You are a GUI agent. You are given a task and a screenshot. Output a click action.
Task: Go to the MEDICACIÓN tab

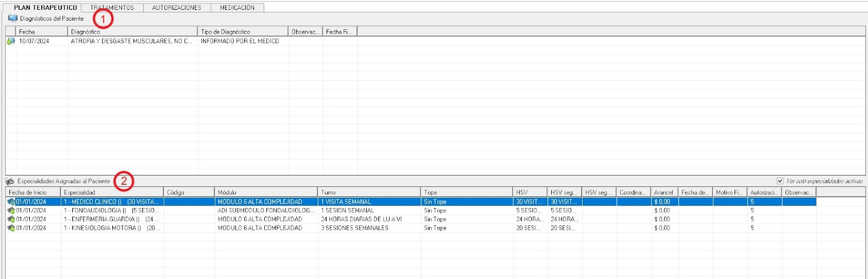[237, 8]
